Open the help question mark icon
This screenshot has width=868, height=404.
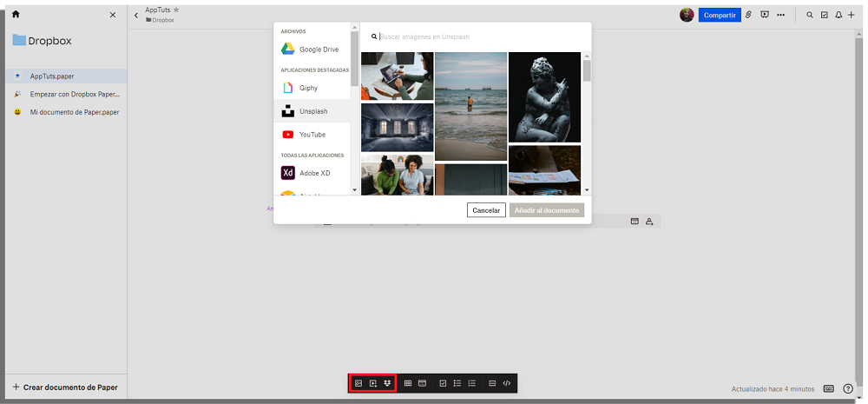click(x=848, y=388)
